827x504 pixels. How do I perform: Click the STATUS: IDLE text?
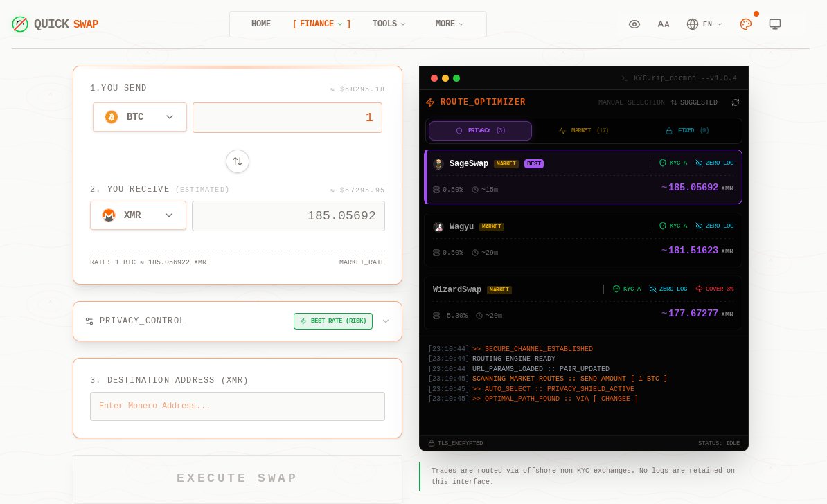[719, 443]
